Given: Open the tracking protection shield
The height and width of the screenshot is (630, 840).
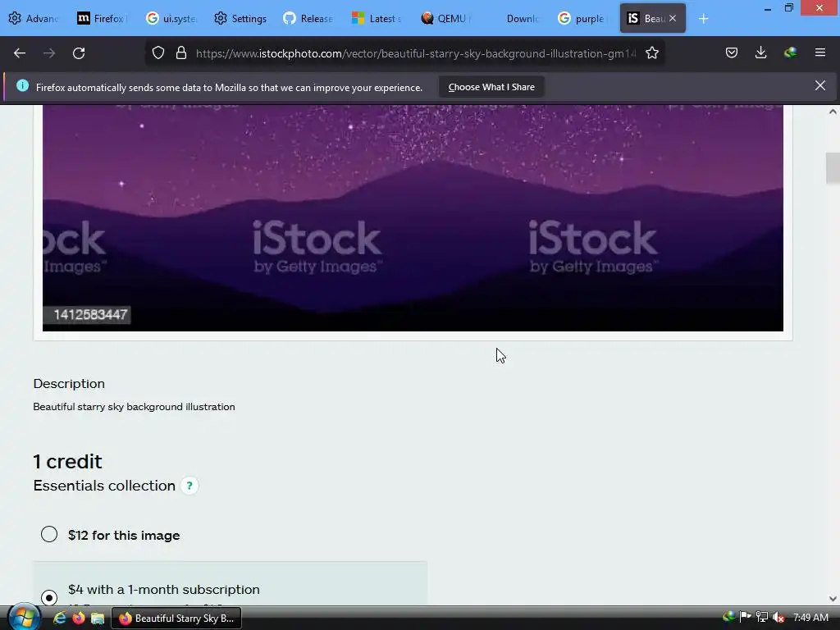Looking at the screenshot, I should point(158,53).
